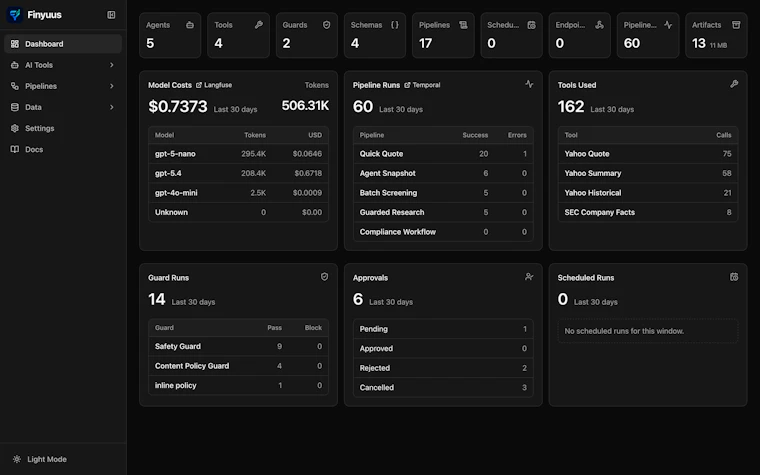
Task: Click the webhook icon on Endpoints card
Action: click(x=600, y=25)
